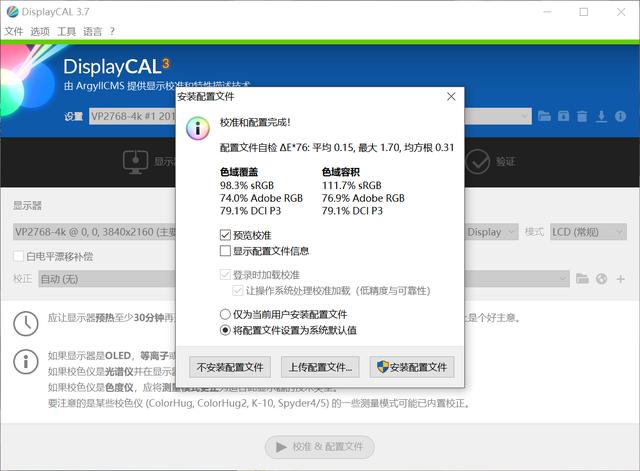Open the instrument dropdown showing Display
640x471 pixels.
[491, 232]
